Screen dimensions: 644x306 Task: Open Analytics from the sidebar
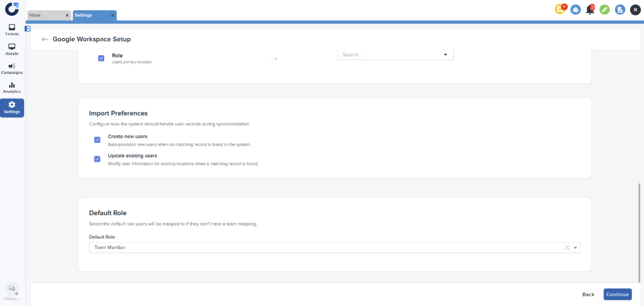coord(12,88)
